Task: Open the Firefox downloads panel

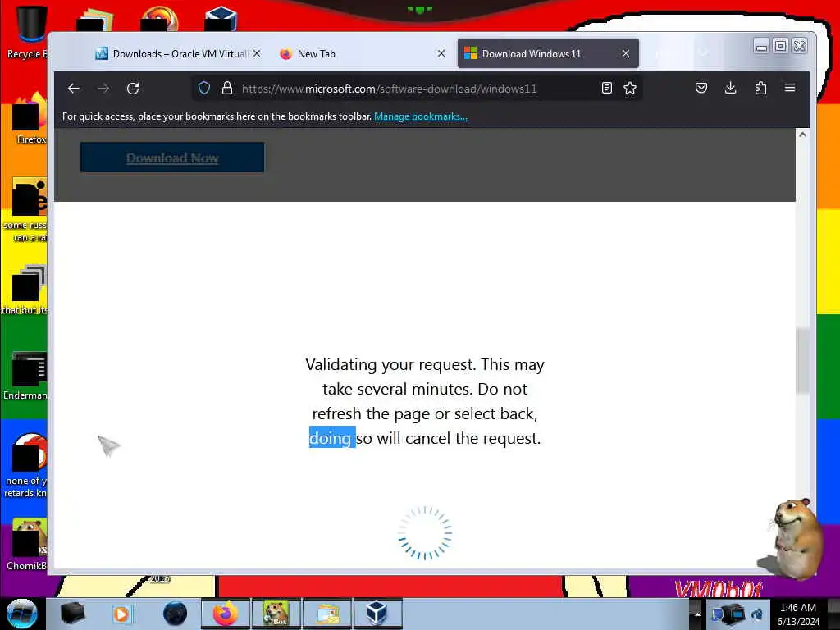Action: coord(730,89)
